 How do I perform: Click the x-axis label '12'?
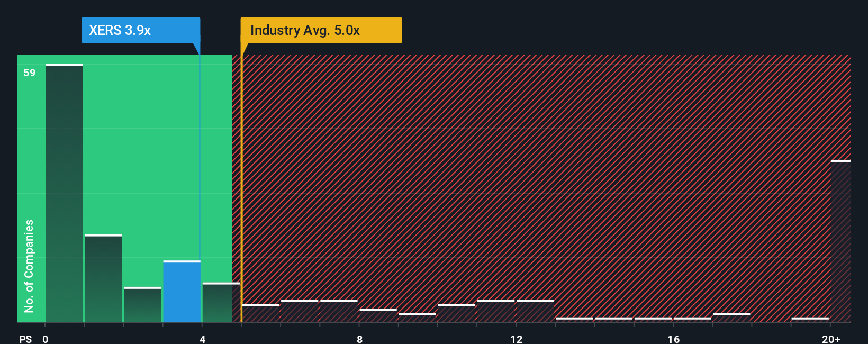pos(517,339)
